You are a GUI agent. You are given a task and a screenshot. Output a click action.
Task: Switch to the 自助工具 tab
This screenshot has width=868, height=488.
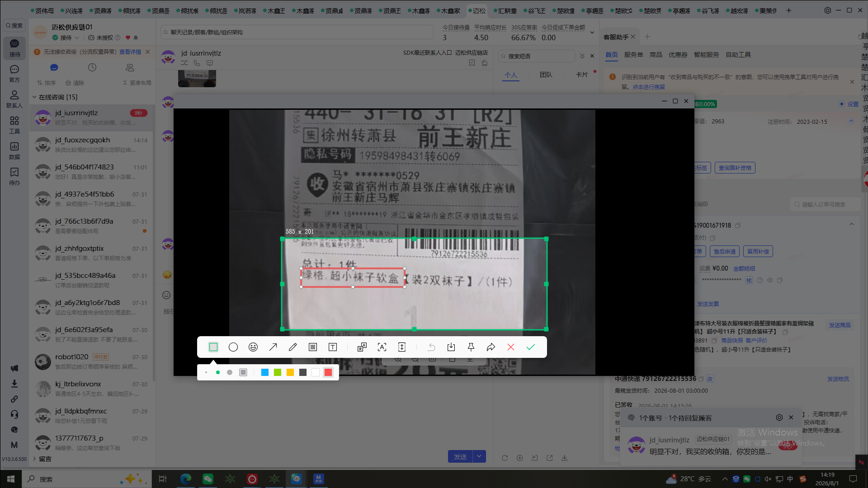tap(738, 55)
